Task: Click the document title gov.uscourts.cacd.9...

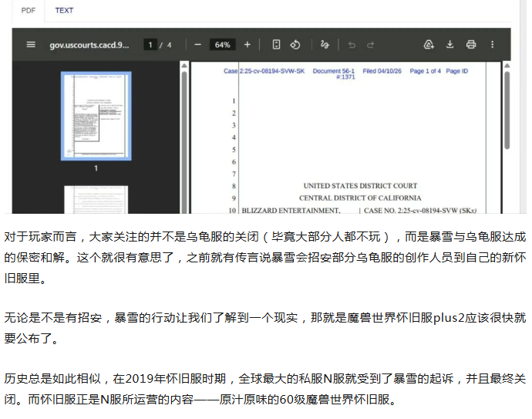Action: click(89, 45)
